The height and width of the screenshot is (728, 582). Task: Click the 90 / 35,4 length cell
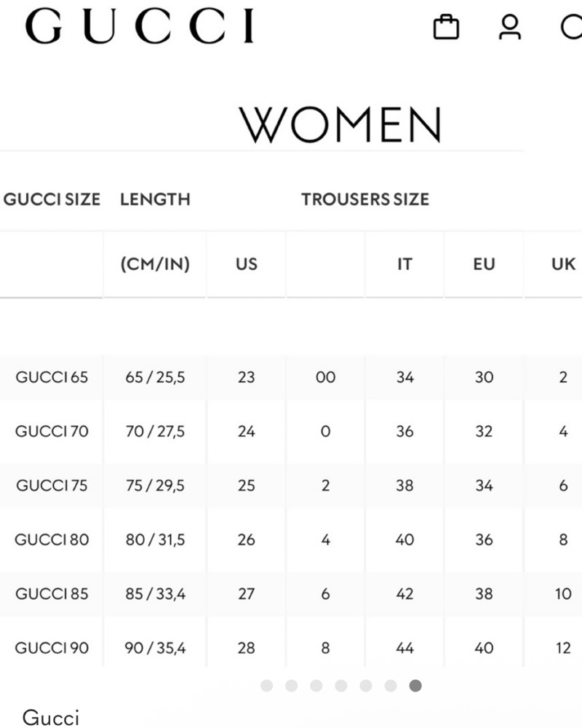click(x=155, y=648)
